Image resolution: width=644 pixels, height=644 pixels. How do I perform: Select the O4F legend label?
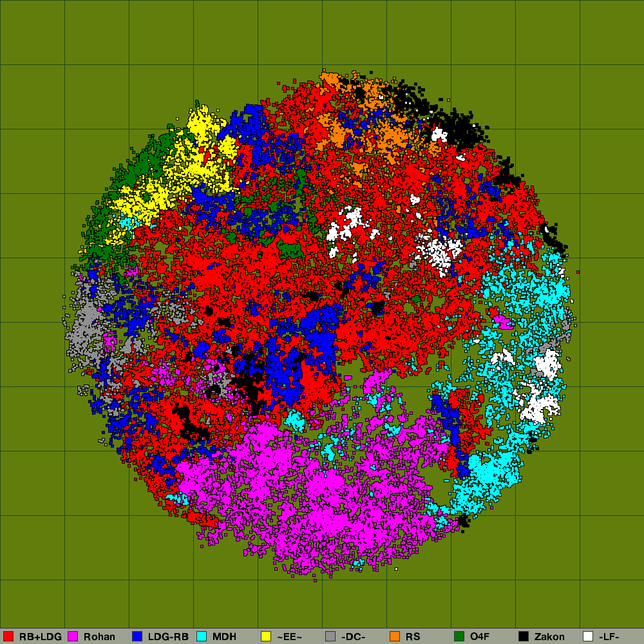pos(480,637)
